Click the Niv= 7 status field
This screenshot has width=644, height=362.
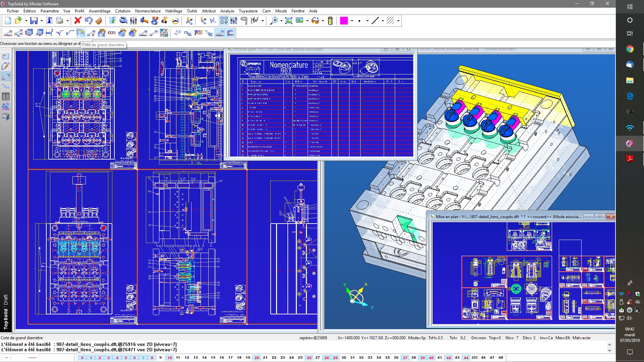coord(512,338)
